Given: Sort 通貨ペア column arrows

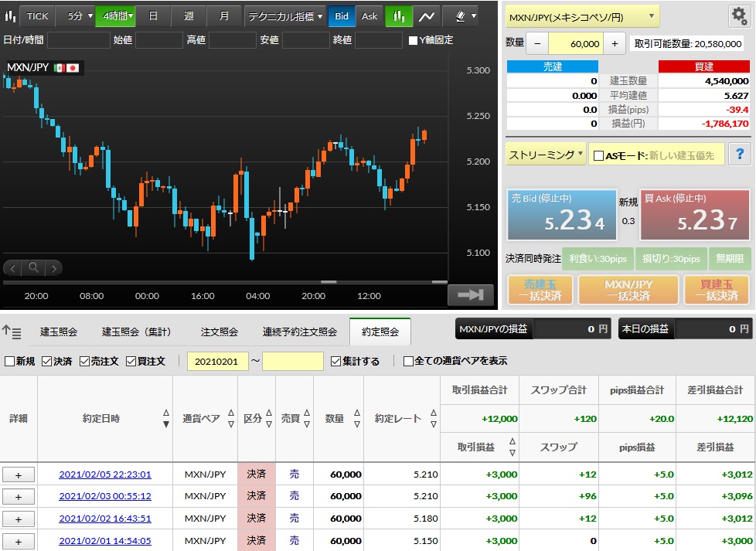Looking at the screenshot, I should 231,418.
